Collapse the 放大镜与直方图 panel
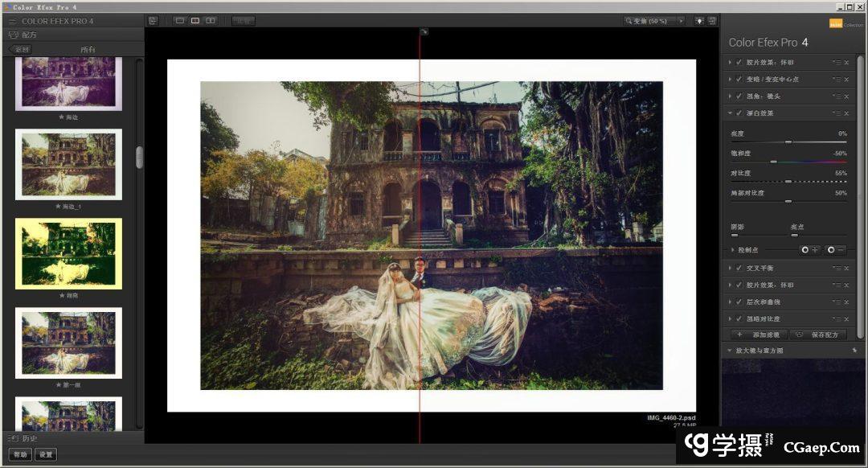This screenshot has height=468, width=868. pyautogui.click(x=730, y=351)
